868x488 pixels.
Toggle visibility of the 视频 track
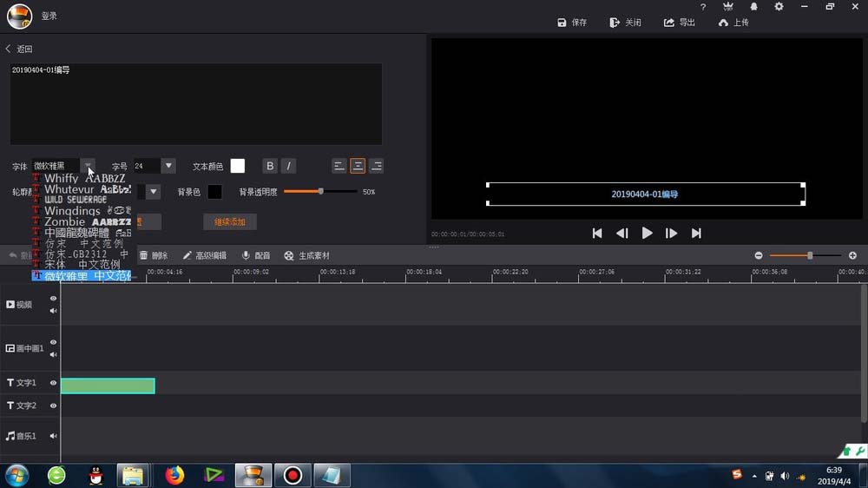(53, 299)
